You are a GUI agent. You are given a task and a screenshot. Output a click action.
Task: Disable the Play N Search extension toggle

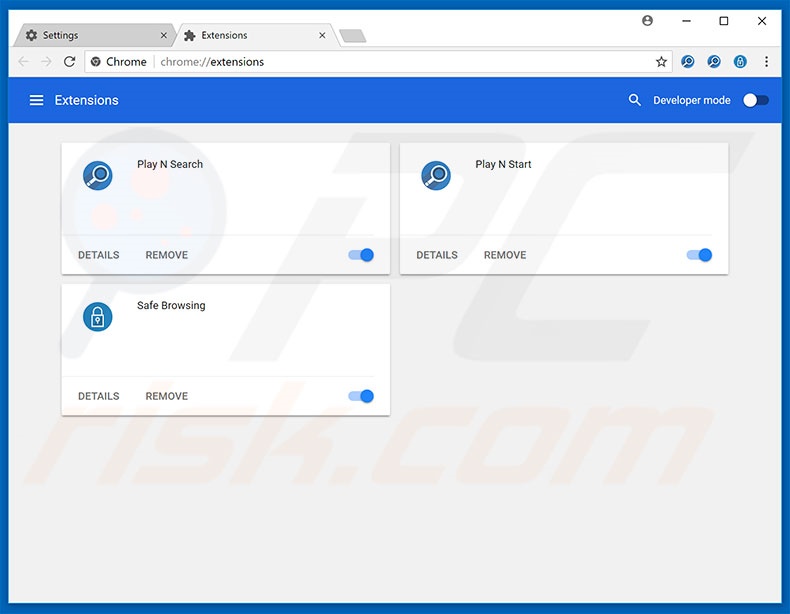[361, 255]
